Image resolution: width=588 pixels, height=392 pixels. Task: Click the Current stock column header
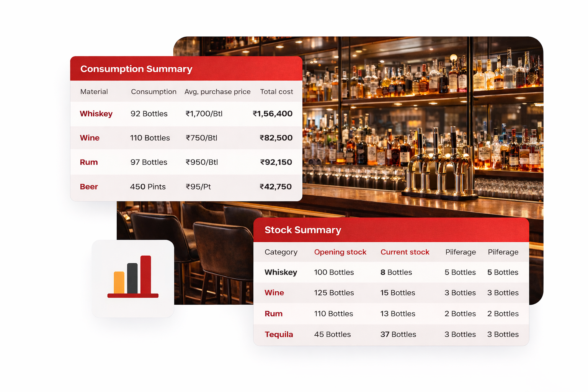coord(405,252)
